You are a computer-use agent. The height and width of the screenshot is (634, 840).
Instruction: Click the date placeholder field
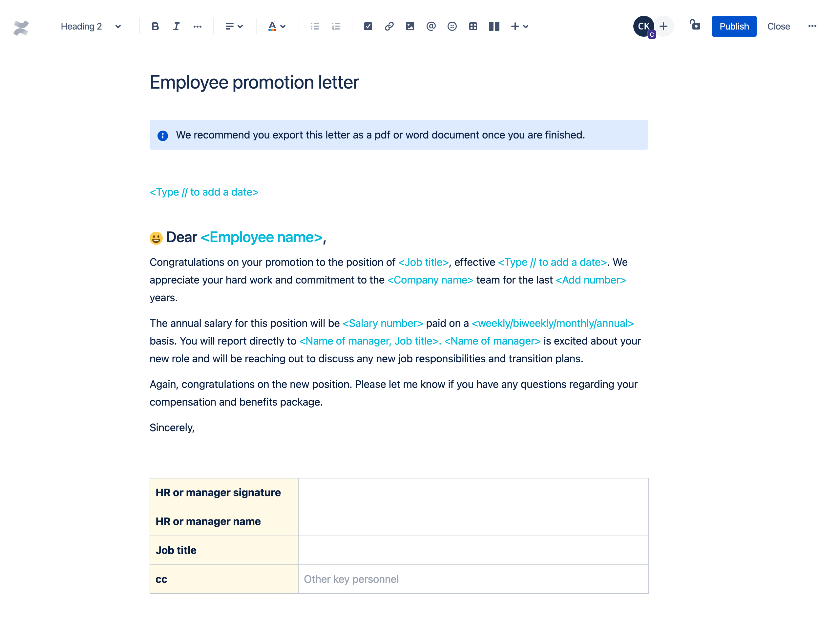pos(204,192)
